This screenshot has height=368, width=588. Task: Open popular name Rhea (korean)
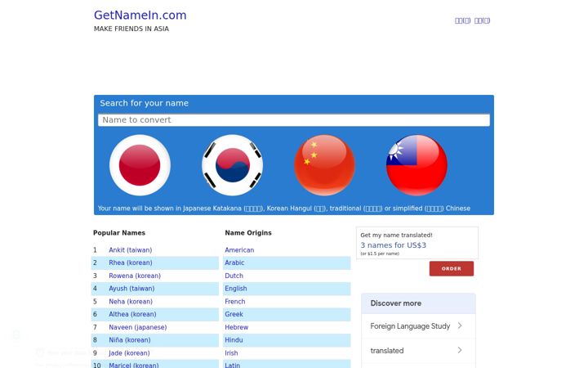point(130,263)
